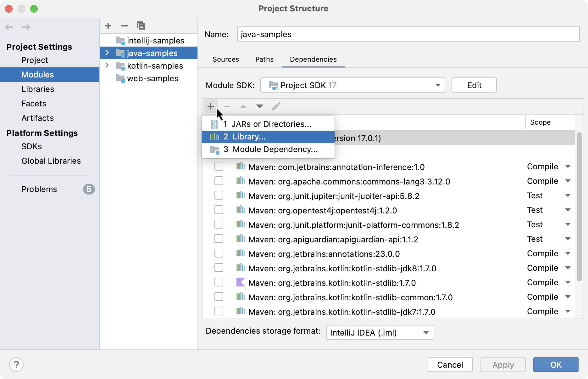This screenshot has width=588, height=379.
Task: Click the move dependency down arrow icon
Action: click(x=260, y=106)
